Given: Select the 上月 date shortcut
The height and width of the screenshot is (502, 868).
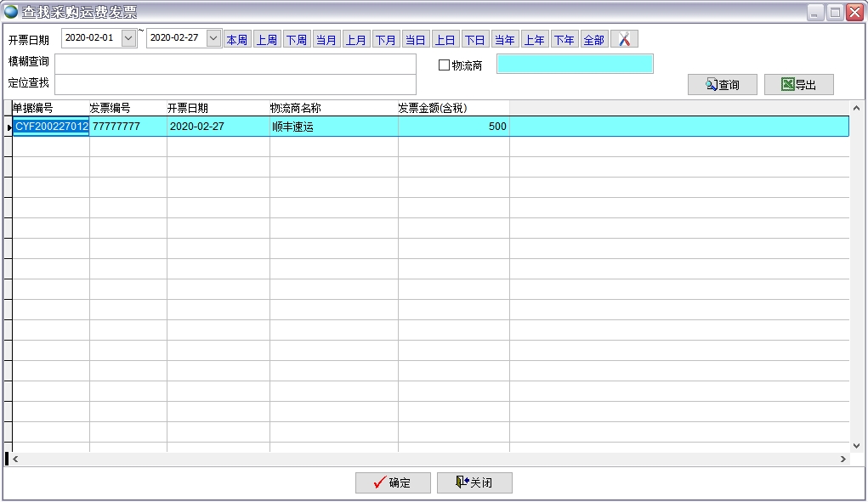Looking at the screenshot, I should [356, 40].
